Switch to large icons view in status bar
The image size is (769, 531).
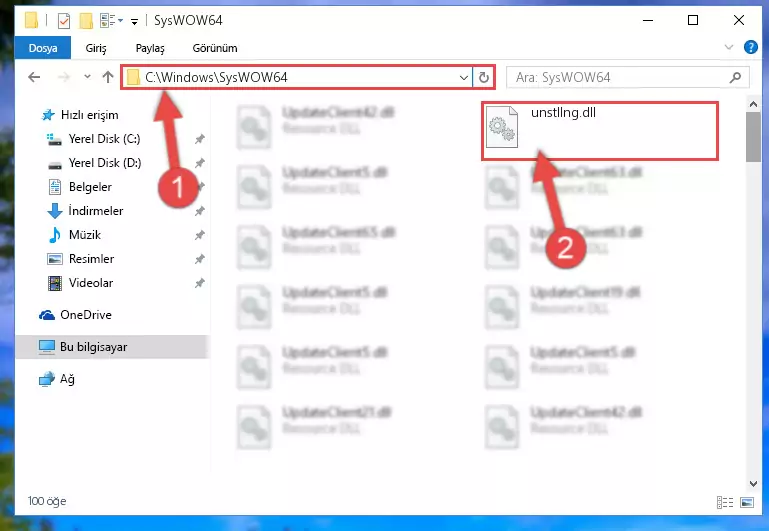click(x=747, y=502)
